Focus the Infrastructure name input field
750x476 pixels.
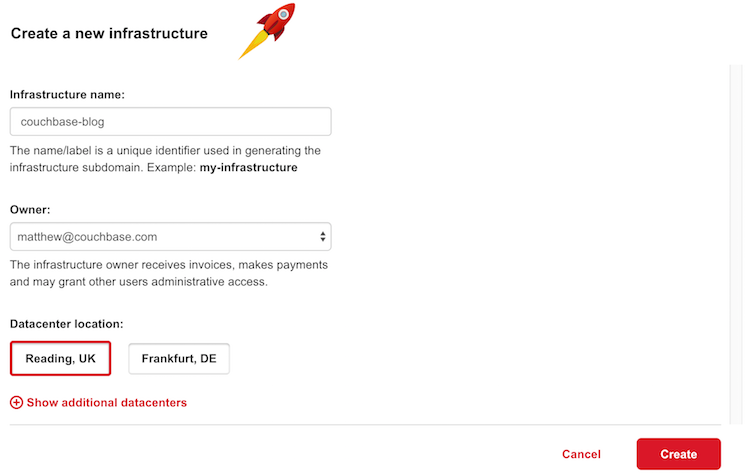click(x=170, y=122)
